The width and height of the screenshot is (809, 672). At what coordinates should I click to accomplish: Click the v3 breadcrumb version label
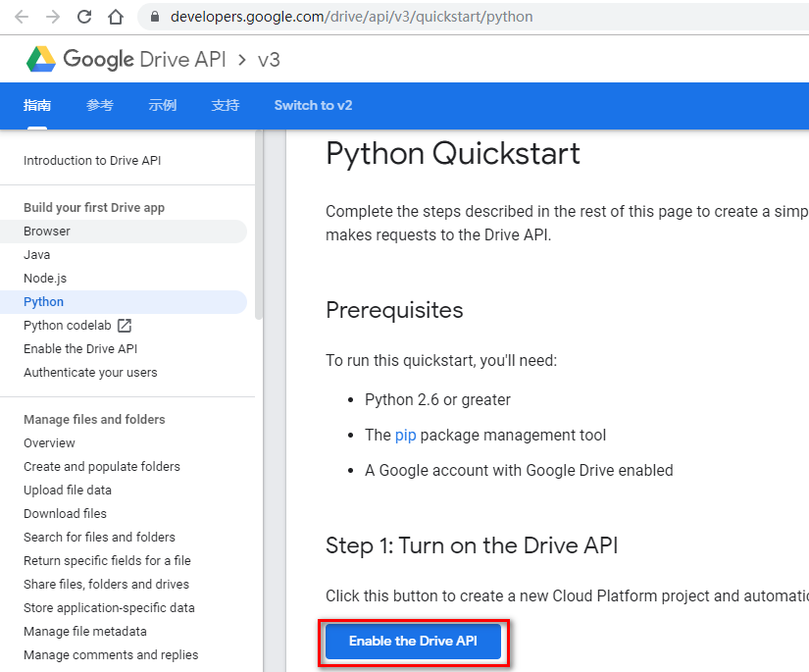(x=269, y=60)
